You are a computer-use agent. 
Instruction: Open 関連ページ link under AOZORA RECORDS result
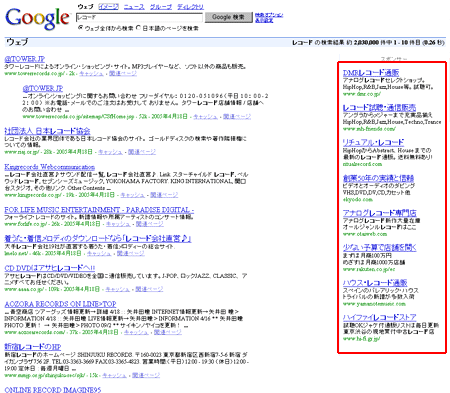coord(168,332)
